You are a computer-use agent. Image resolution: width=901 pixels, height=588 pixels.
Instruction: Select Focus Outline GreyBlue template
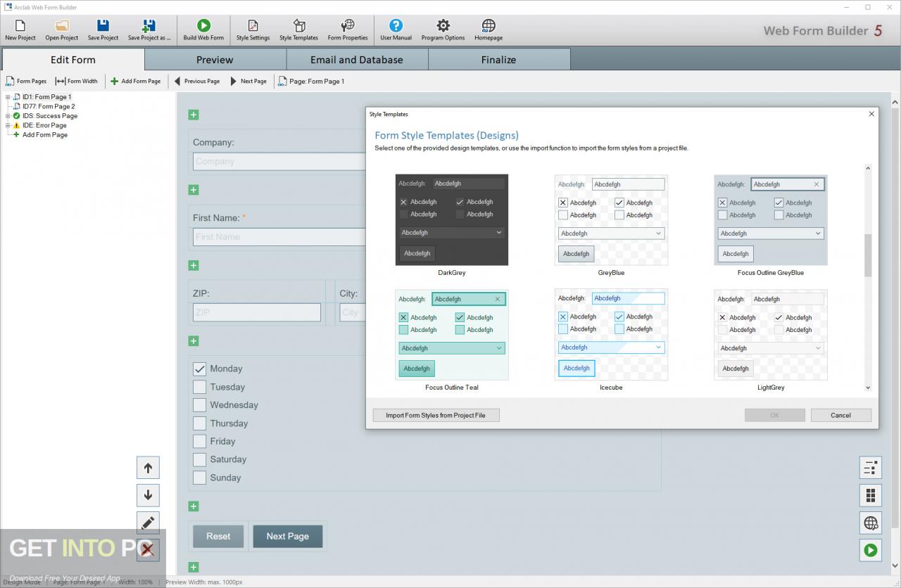pos(771,220)
